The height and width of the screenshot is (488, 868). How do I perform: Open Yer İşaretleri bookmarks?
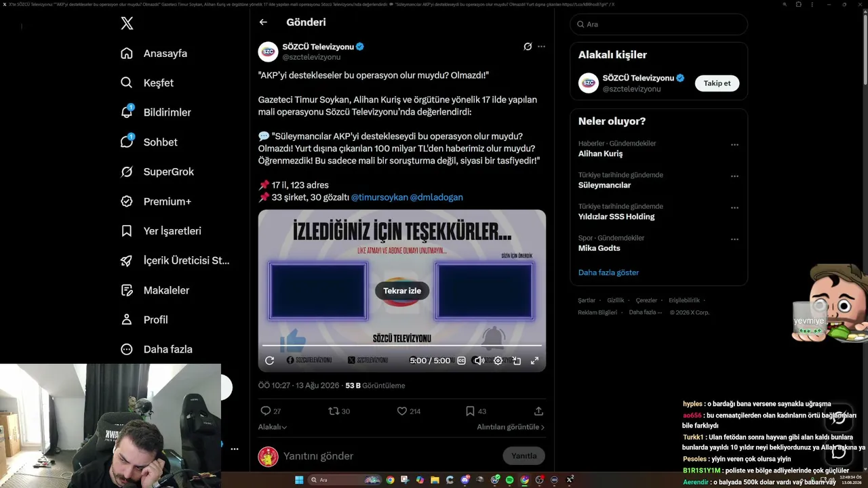coord(161,231)
